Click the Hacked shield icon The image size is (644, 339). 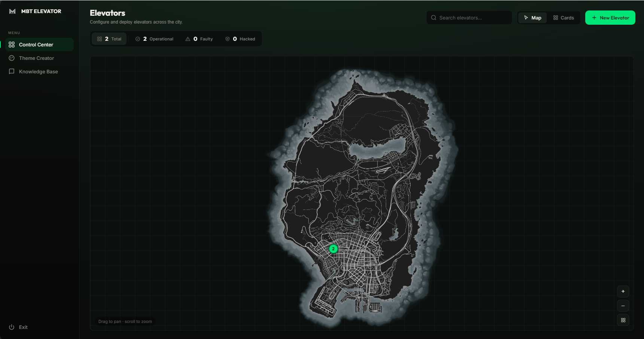pos(228,39)
